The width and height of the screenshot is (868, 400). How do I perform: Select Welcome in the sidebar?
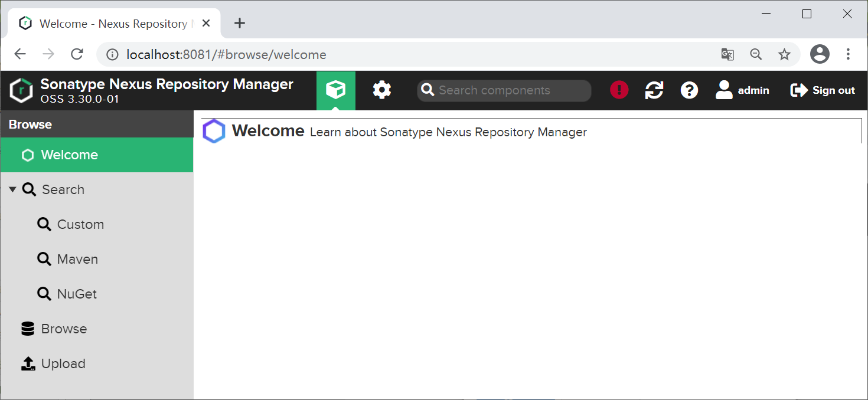click(x=69, y=155)
